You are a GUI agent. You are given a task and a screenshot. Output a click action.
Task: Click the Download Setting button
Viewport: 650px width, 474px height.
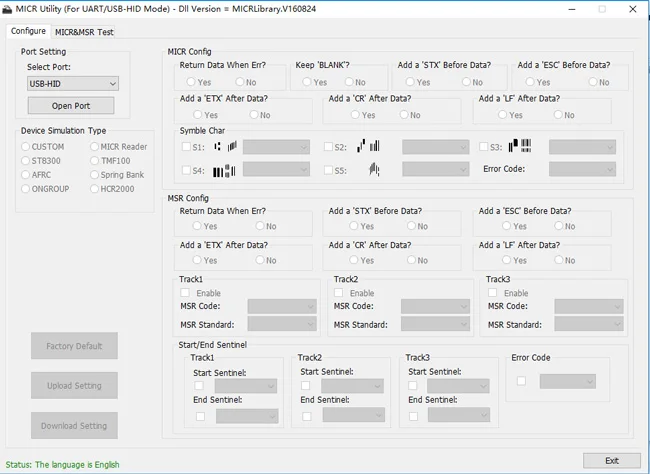point(74,426)
